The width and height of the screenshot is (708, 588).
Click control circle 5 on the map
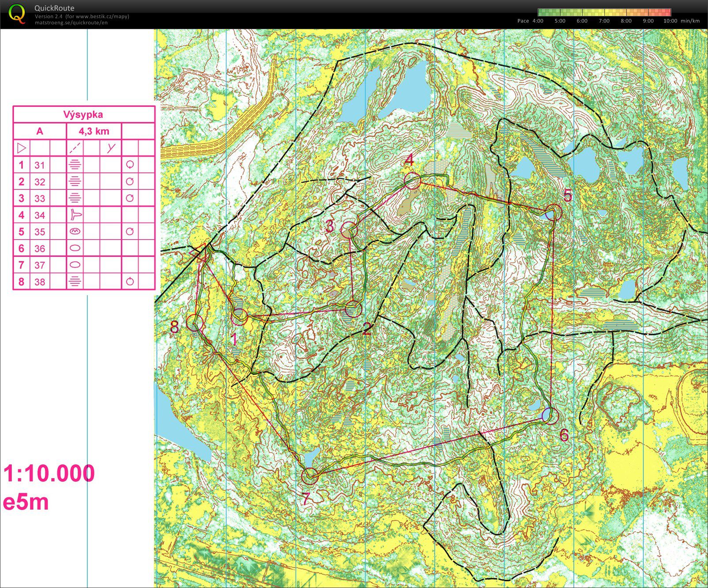point(553,212)
